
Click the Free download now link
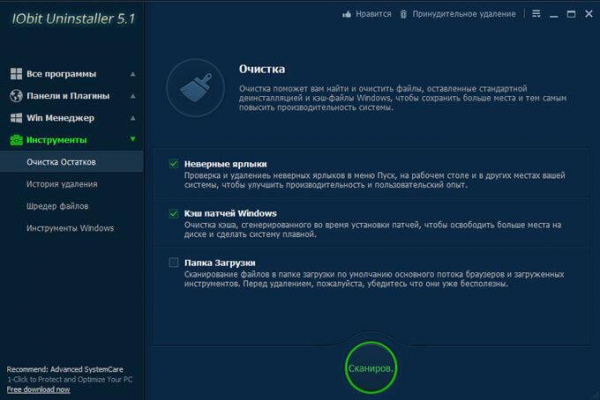(x=38, y=390)
